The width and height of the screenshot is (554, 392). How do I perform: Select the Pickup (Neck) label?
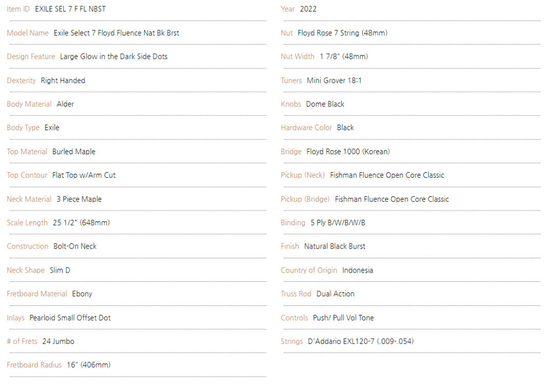click(303, 175)
